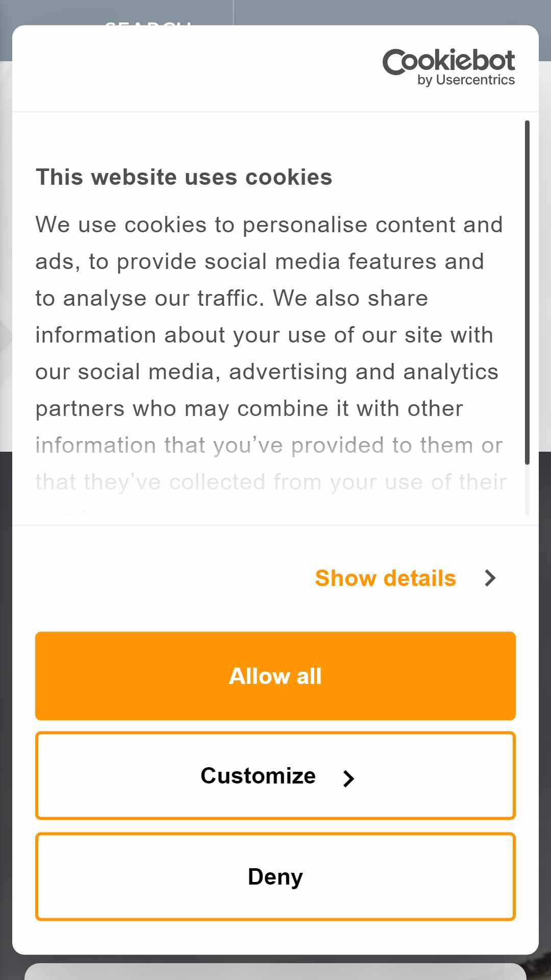This screenshot has height=980, width=551.
Task: Click the 'information about your use' sentence
Action: pyautogui.click(x=264, y=335)
